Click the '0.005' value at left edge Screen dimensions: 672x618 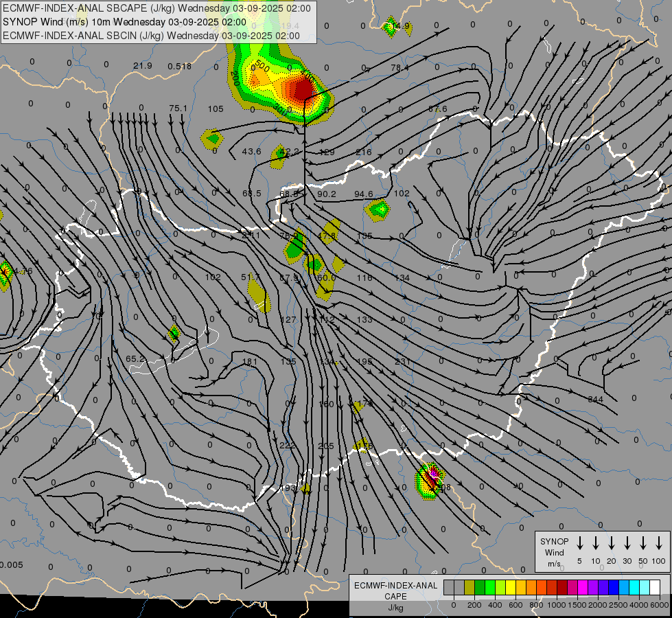point(11,565)
